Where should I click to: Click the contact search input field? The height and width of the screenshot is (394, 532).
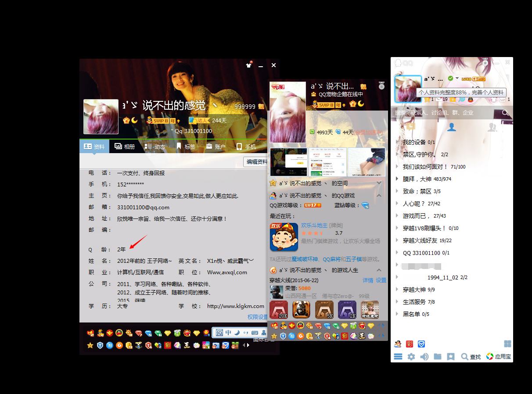(x=446, y=113)
